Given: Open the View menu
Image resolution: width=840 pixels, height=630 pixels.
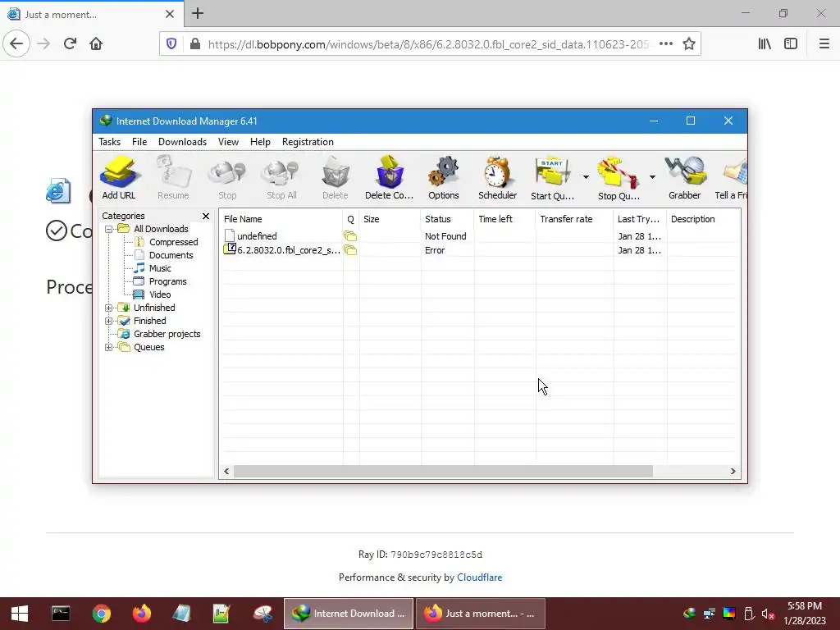Looking at the screenshot, I should pos(228,142).
